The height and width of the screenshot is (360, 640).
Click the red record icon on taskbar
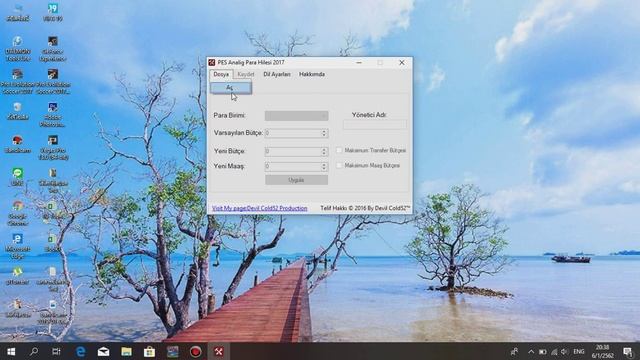[196, 351]
